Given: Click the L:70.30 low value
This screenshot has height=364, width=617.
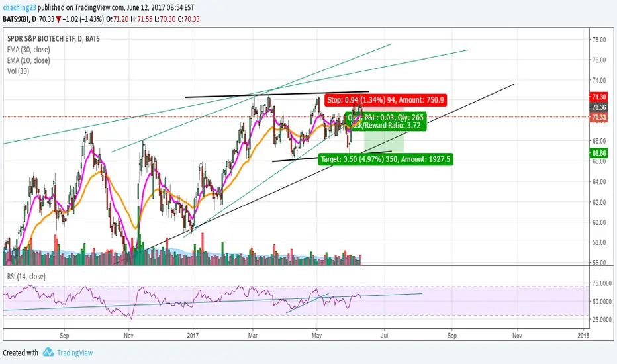Looking at the screenshot, I should [x=165, y=19].
